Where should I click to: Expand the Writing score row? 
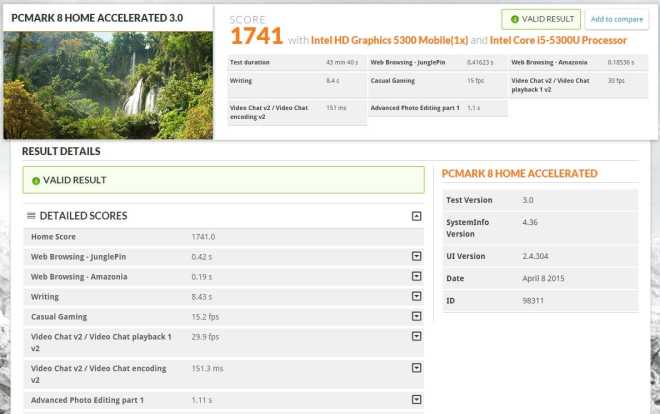pos(416,296)
